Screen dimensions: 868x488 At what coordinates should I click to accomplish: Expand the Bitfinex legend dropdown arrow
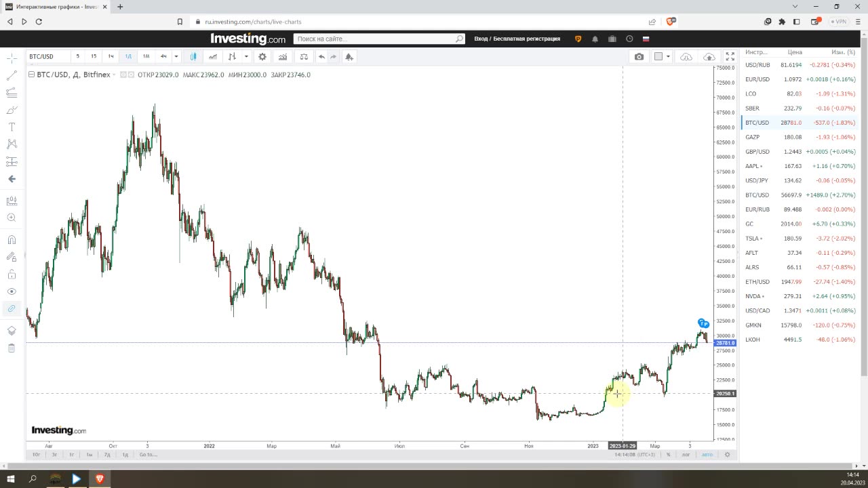[x=114, y=75]
